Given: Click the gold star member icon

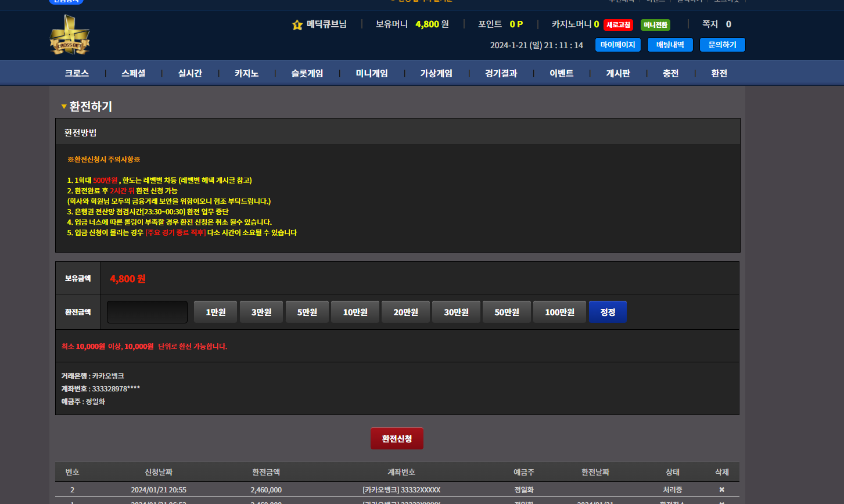Looking at the screenshot, I should pyautogui.click(x=297, y=24).
